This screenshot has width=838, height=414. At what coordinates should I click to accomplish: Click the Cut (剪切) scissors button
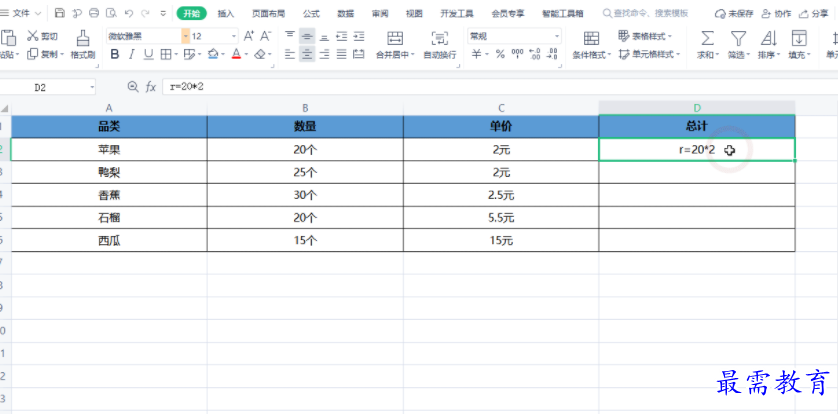pos(42,36)
